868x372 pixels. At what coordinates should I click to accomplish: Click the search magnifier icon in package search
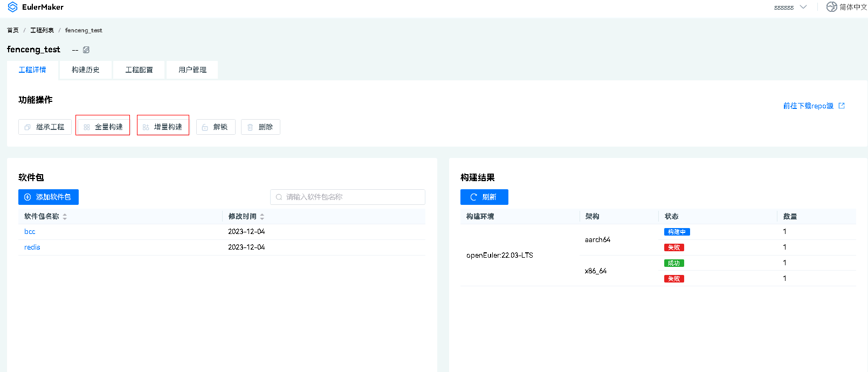pos(279,197)
